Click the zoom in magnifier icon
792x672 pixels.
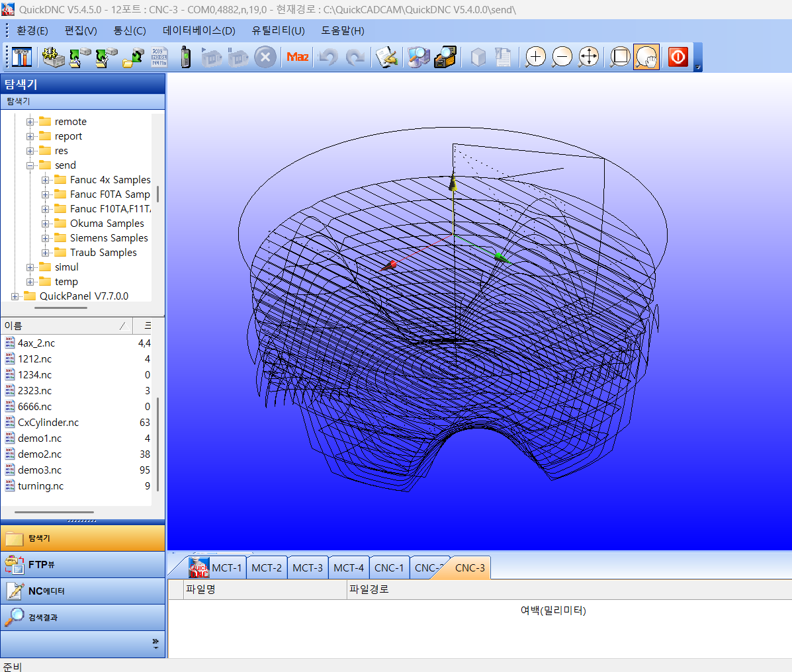[x=535, y=58]
